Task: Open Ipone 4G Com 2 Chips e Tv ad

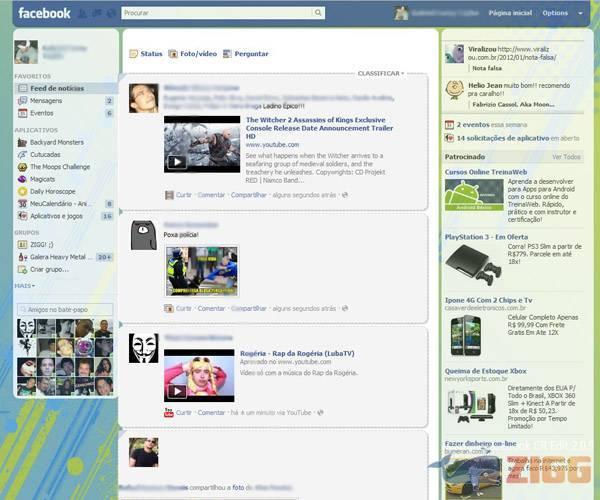Action: pos(488,300)
